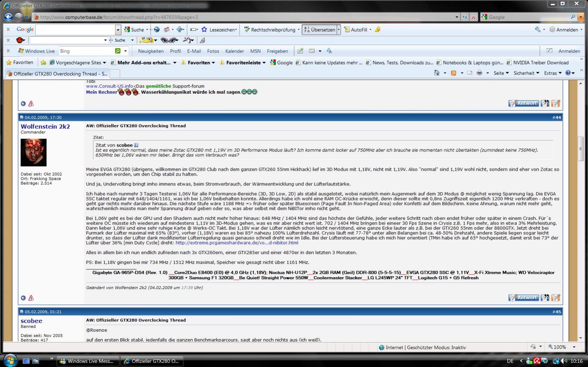Expand Google toolbar search box dropdown
This screenshot has height=367, width=588.
118,30
